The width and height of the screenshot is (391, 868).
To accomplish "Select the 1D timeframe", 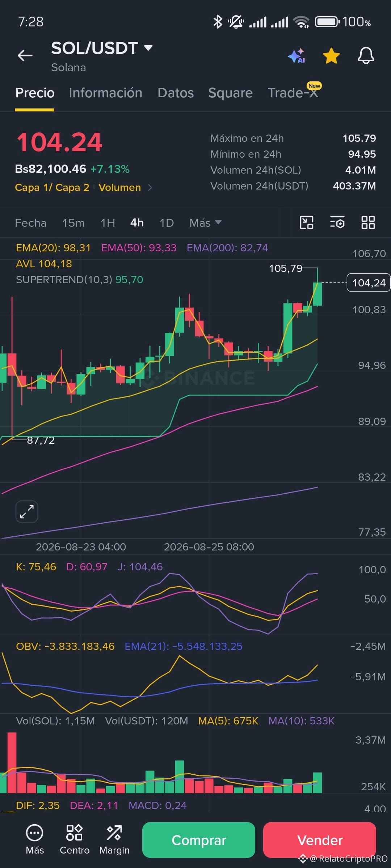I will click(x=167, y=223).
